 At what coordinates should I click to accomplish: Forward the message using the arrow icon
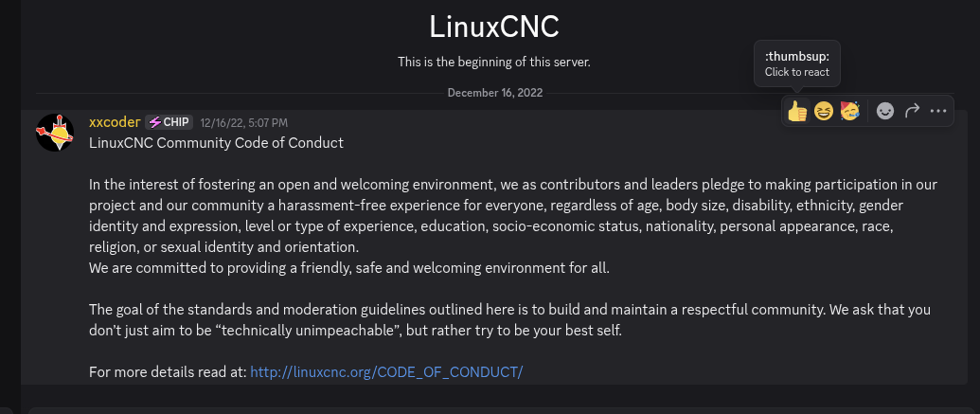[x=912, y=112]
